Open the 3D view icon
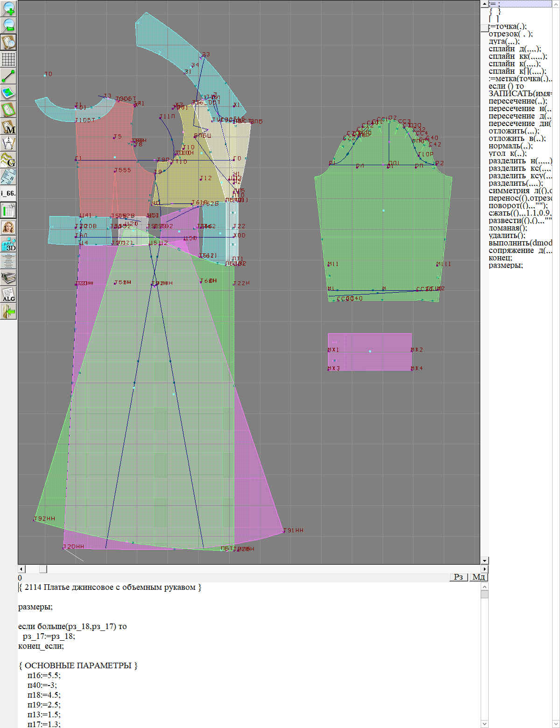The height and width of the screenshot is (728, 560). (8, 244)
